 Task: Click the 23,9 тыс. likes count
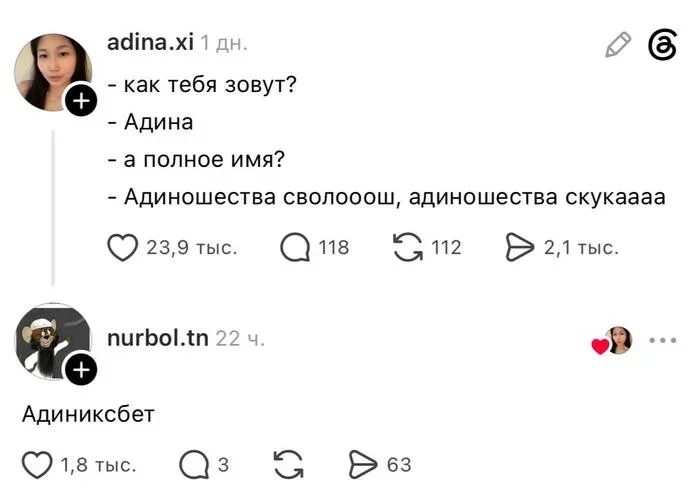point(192,247)
